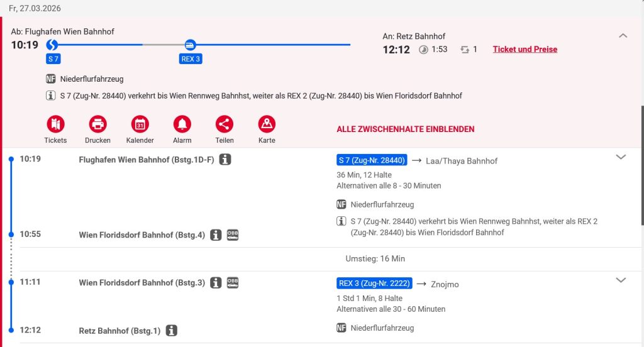Open the Kalender icon
This screenshot has width=644, height=347.
(x=140, y=124)
